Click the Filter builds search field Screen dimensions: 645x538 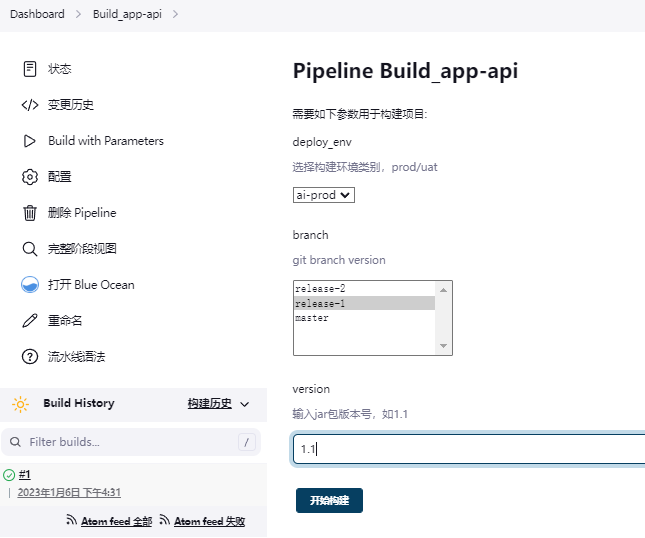pos(131,442)
